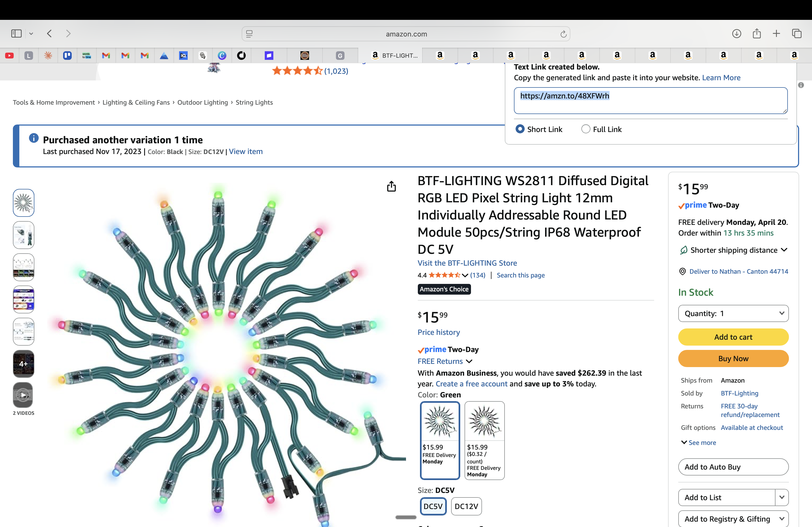The width and height of the screenshot is (812, 527).
Task: Select the second color swatch with per-count price
Action: click(x=484, y=440)
